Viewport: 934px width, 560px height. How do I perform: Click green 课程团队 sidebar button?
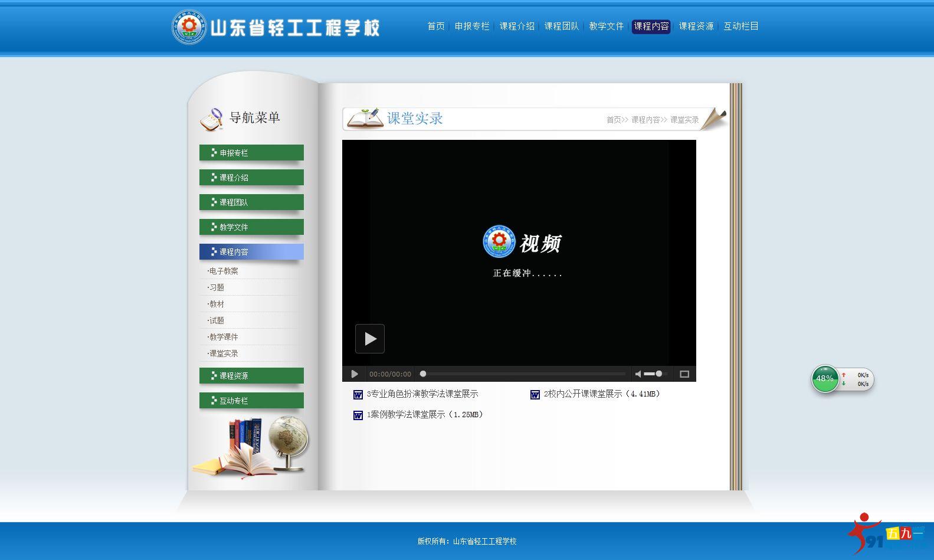(x=251, y=202)
